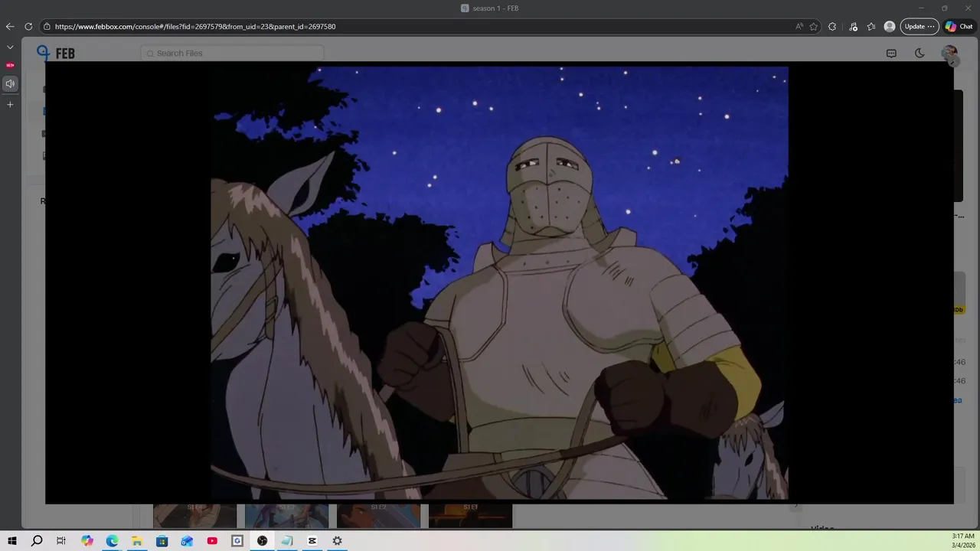Toggle dark mode moon icon

pyautogui.click(x=920, y=53)
